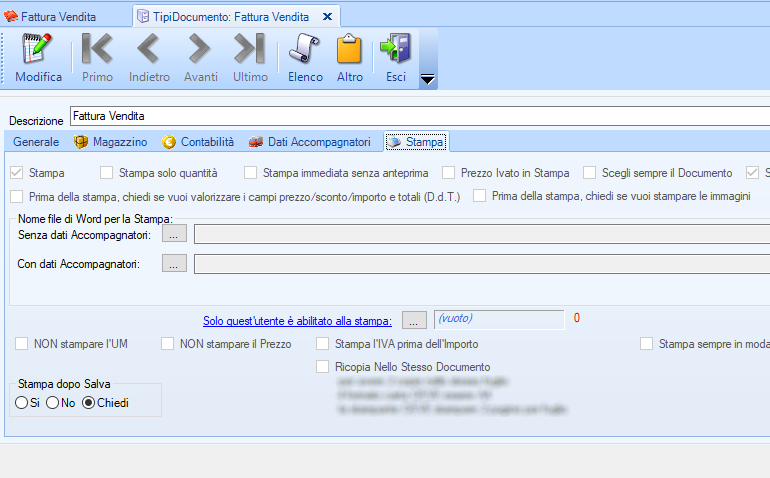Image resolution: width=770 pixels, height=478 pixels.
Task: Browse file for Senza dati Accompagnatori
Action: click(x=175, y=234)
